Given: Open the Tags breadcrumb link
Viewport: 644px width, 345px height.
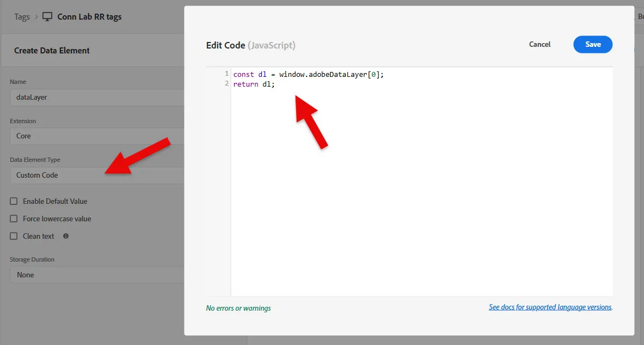Looking at the screenshot, I should click(22, 17).
